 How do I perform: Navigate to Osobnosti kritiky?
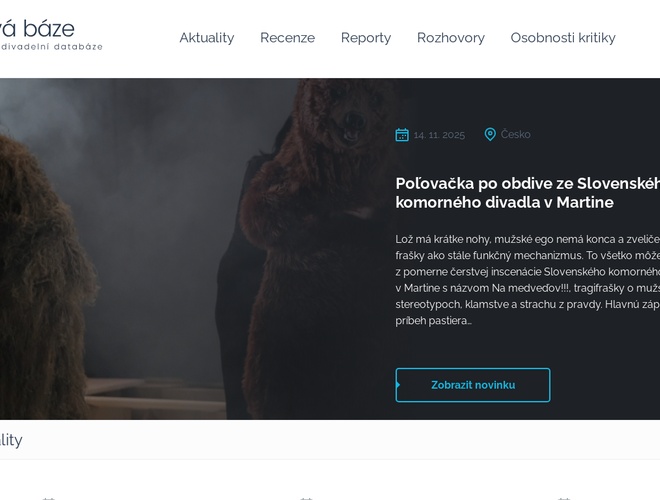point(562,38)
